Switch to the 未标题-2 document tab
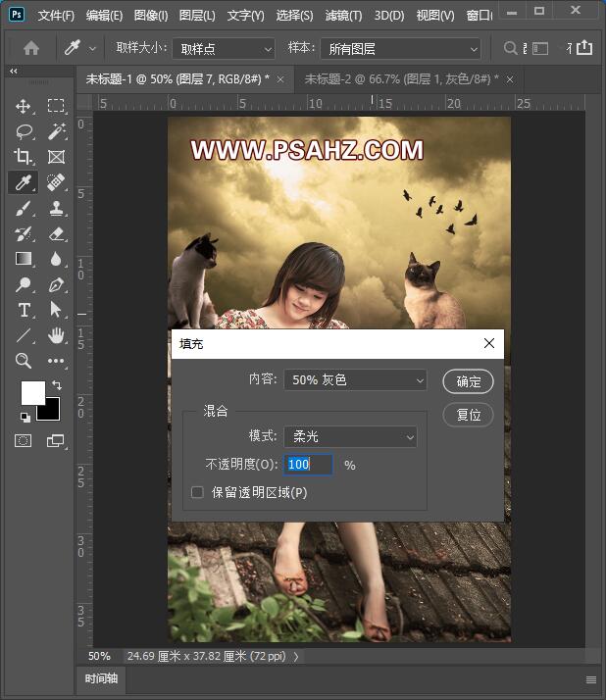The height and width of the screenshot is (700, 606). click(401, 79)
